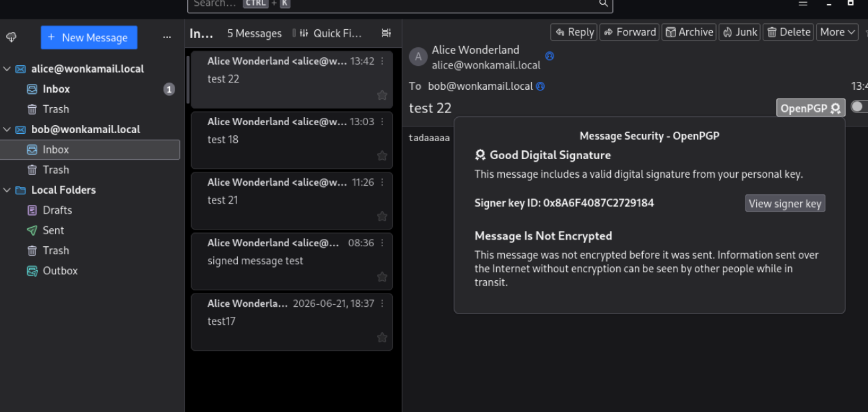Image resolution: width=868 pixels, height=412 pixels.
Task: Open message list display options icon
Action: pyautogui.click(x=386, y=33)
